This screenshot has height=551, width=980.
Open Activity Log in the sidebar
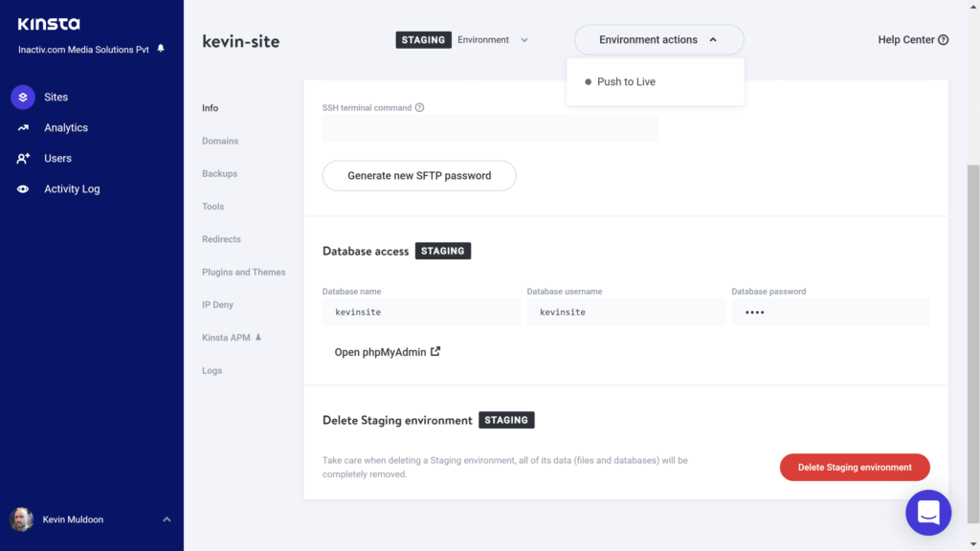(72, 188)
